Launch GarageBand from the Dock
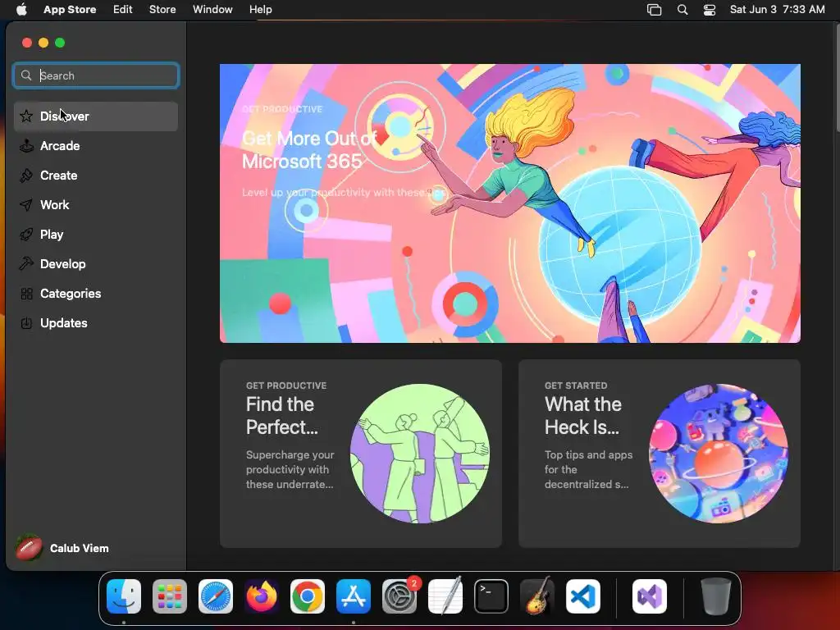The image size is (840, 630). (537, 596)
